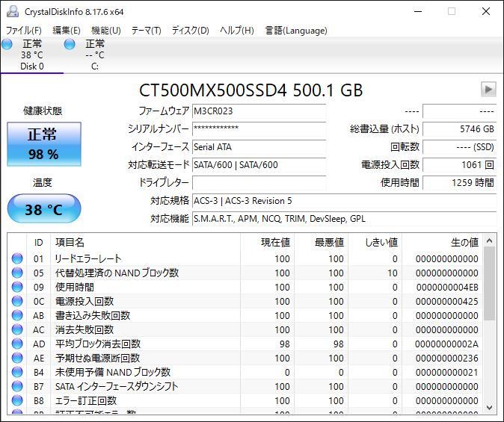Minimize the CrystalDiskInfo window
This screenshot has height=422, width=504.
point(418,11)
